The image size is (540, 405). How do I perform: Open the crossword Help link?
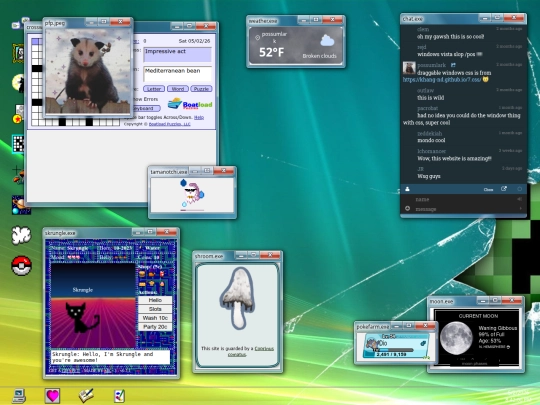(x=199, y=117)
